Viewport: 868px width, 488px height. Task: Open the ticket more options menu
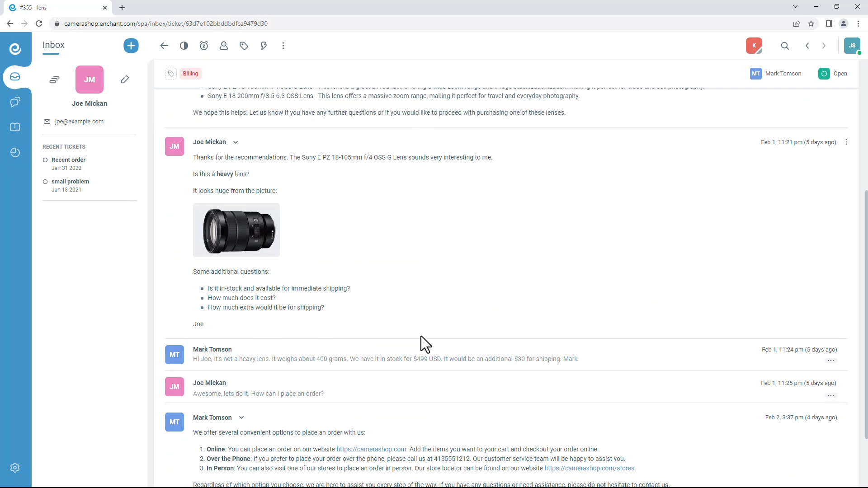tap(283, 46)
